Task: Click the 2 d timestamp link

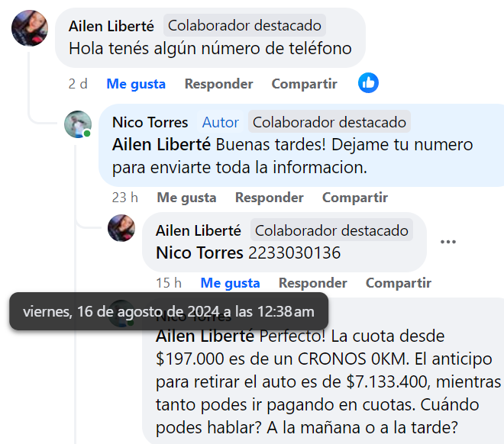Action: [78, 84]
